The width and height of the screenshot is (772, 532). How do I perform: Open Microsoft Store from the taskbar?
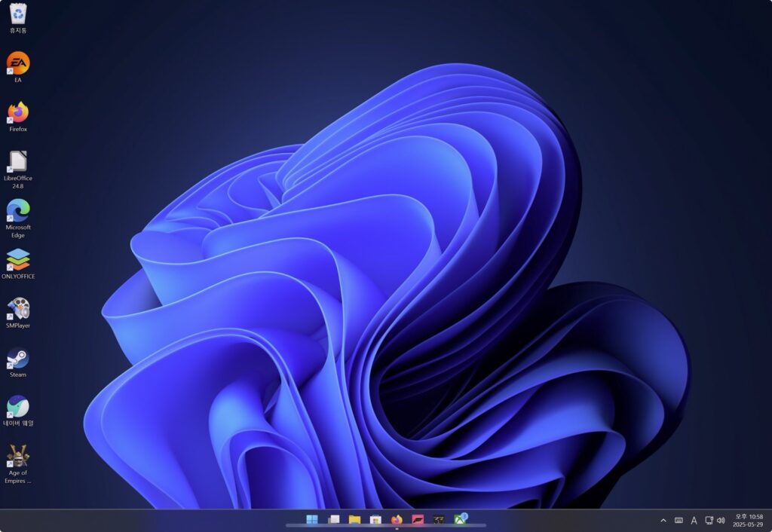click(375, 520)
